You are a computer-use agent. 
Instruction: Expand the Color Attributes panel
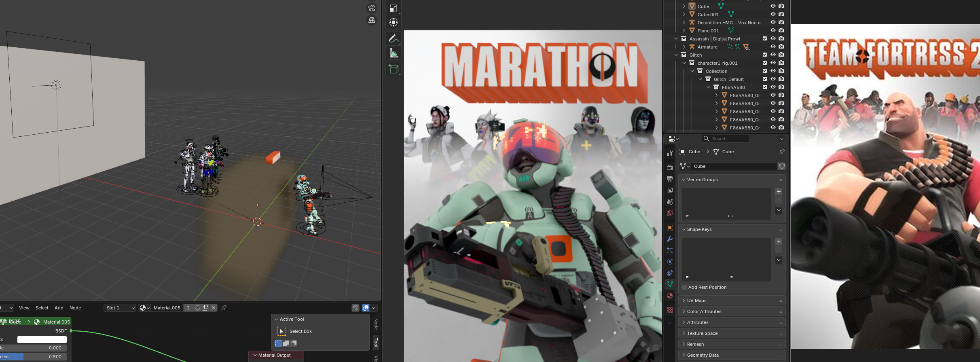(x=732, y=311)
